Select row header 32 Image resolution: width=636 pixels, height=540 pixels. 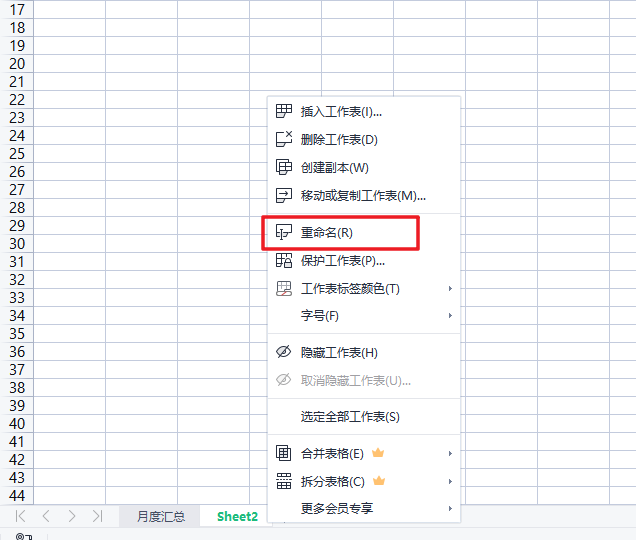pyautogui.click(x=17, y=280)
